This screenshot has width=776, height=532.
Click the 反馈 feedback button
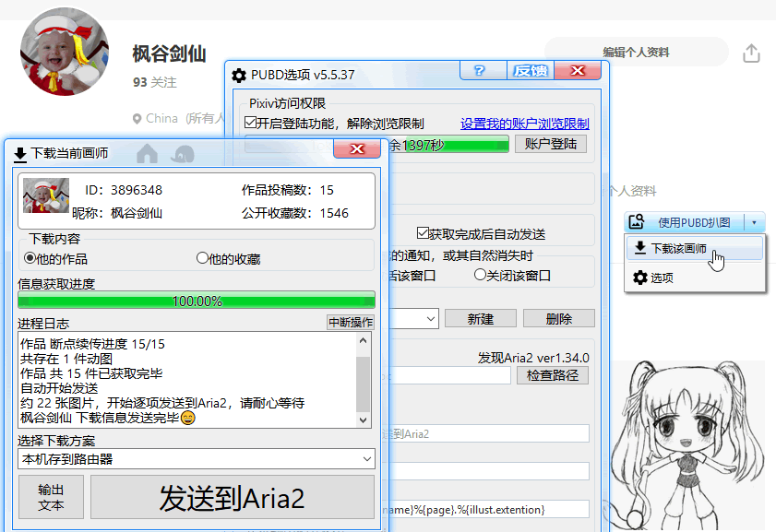530,71
